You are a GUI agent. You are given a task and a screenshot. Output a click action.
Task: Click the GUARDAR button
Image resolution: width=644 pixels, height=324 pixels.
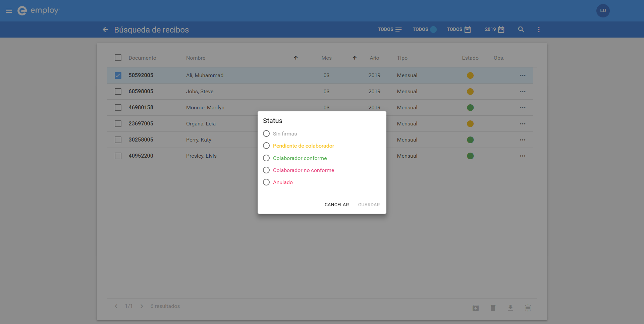point(369,205)
